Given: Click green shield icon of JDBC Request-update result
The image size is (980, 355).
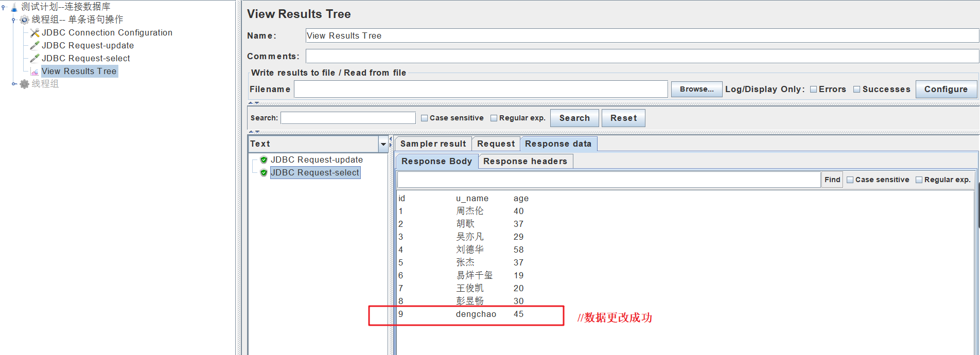Looking at the screenshot, I should (x=264, y=160).
